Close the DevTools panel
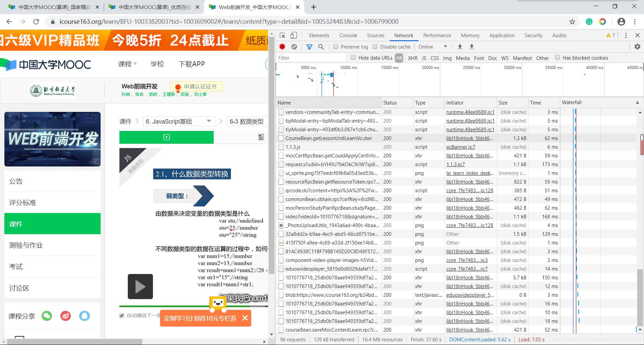 click(637, 35)
